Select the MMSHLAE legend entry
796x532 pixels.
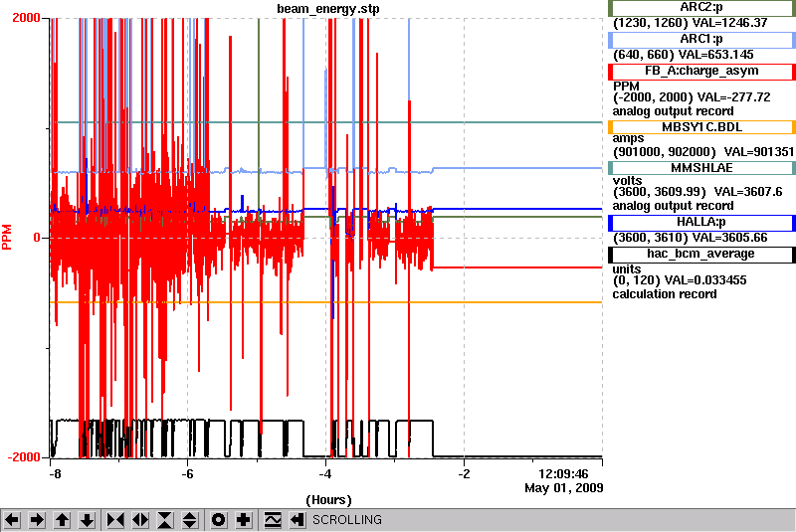pyautogui.click(x=701, y=168)
